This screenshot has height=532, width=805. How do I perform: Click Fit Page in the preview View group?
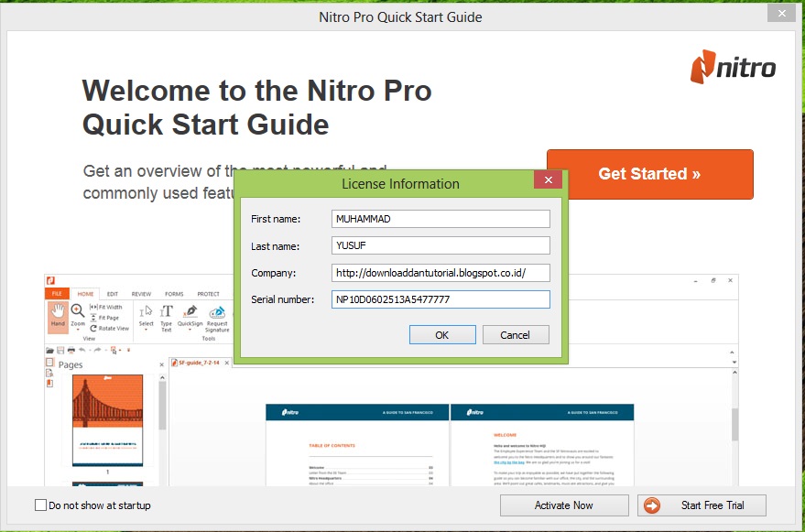tap(104, 318)
